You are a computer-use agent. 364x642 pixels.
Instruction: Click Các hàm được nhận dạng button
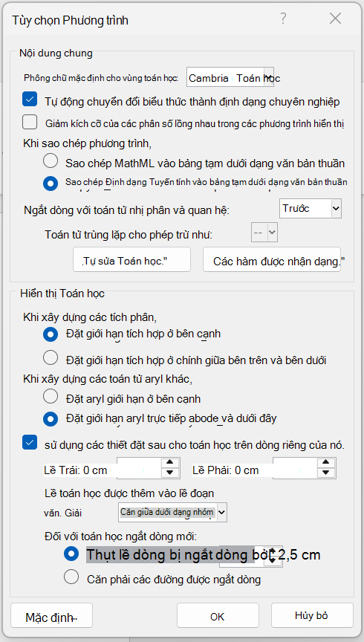pyautogui.click(x=272, y=259)
